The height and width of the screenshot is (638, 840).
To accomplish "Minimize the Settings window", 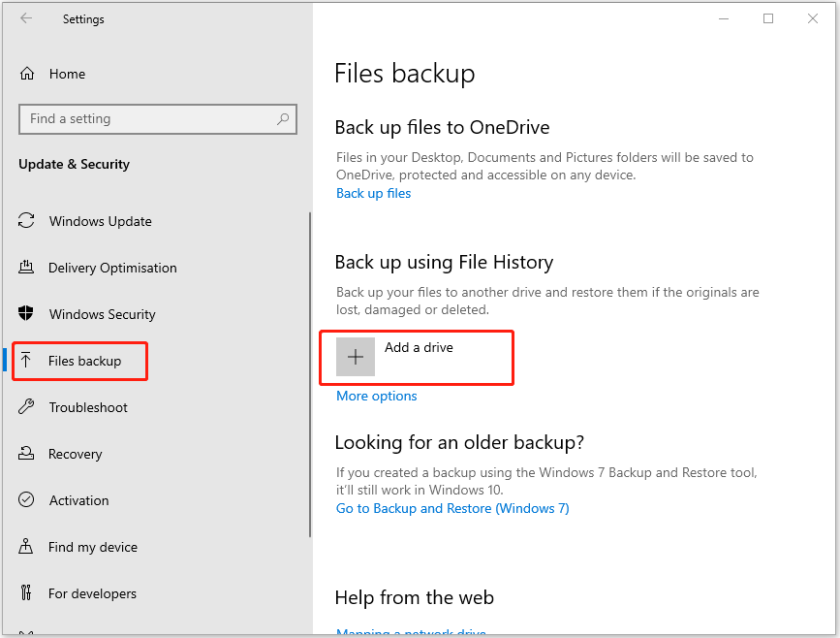I will click(724, 18).
